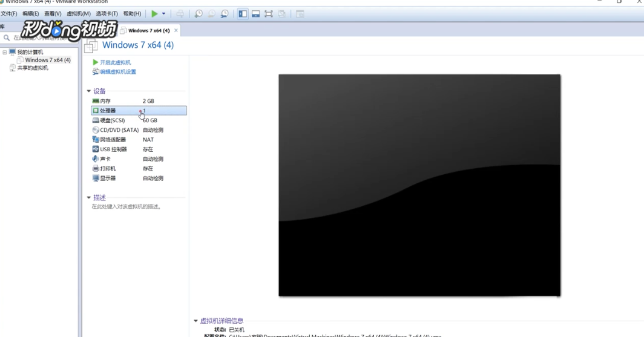
Task: Close the Windows 7 x64 (4) tab
Action: click(x=176, y=30)
